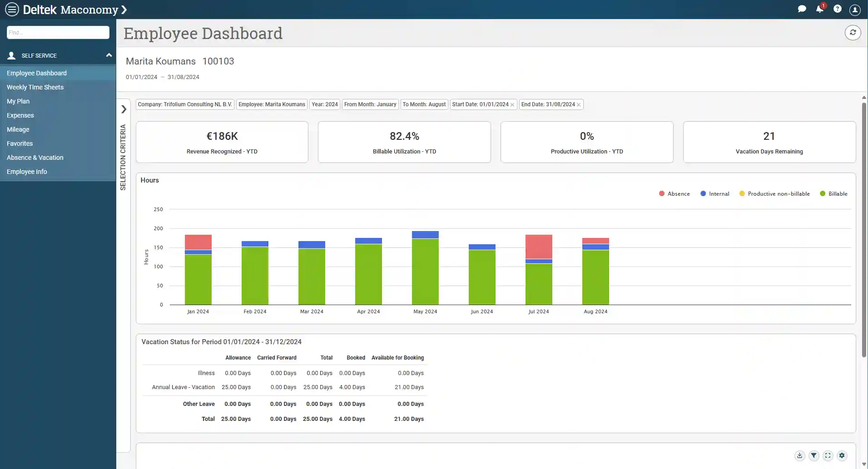Refresh the Employee Dashboard
Viewport: 868px width, 469px height.
tap(853, 33)
